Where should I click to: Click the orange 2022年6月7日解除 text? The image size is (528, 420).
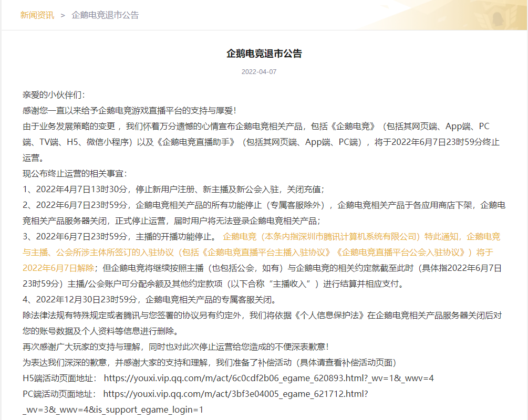pos(58,268)
